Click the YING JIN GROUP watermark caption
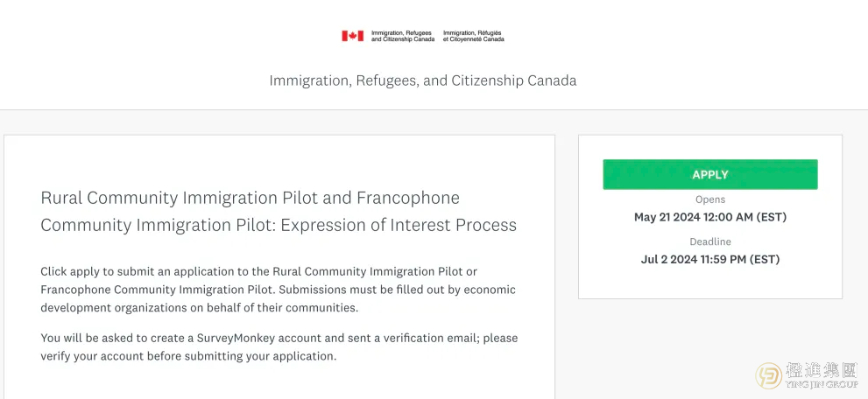868x399 pixels. click(x=822, y=384)
